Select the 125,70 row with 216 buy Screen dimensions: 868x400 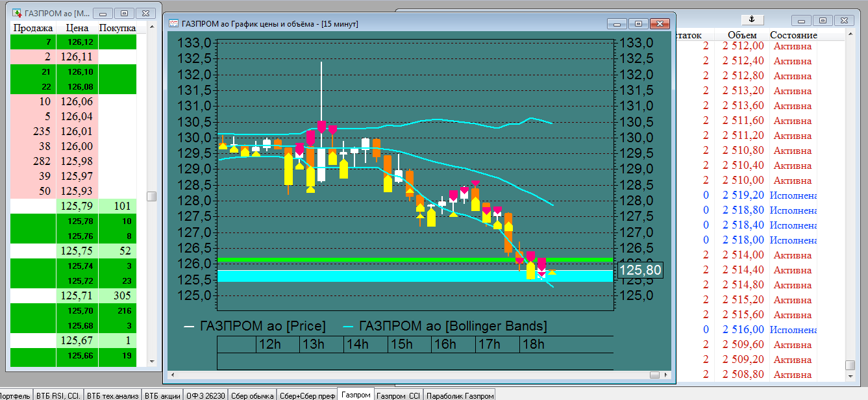[x=73, y=310]
